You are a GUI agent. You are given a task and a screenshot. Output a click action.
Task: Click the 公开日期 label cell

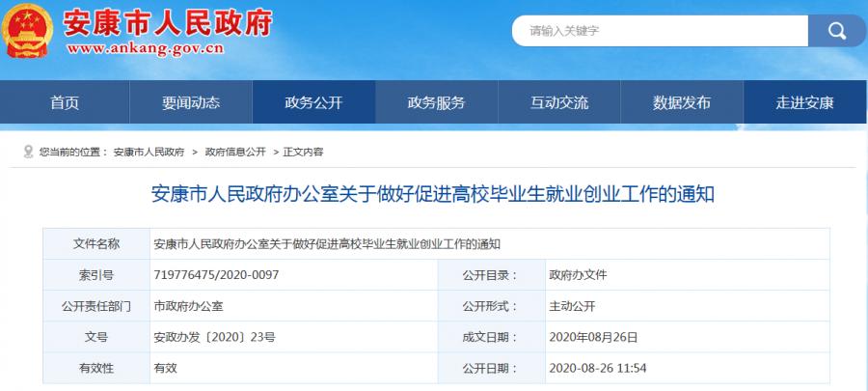(492, 368)
